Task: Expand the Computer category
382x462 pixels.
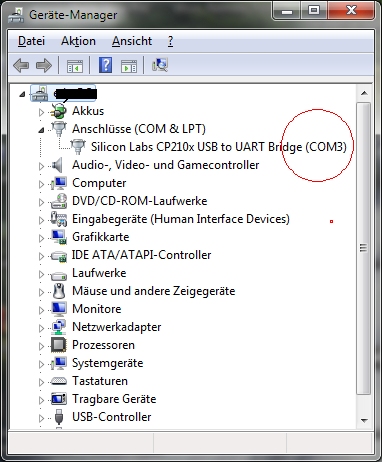Action: pos(41,184)
